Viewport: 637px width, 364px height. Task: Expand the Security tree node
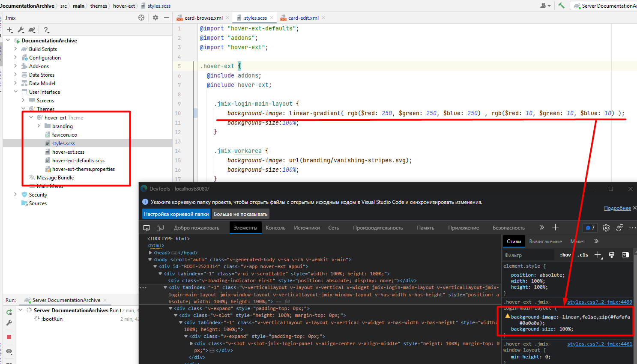pos(16,194)
